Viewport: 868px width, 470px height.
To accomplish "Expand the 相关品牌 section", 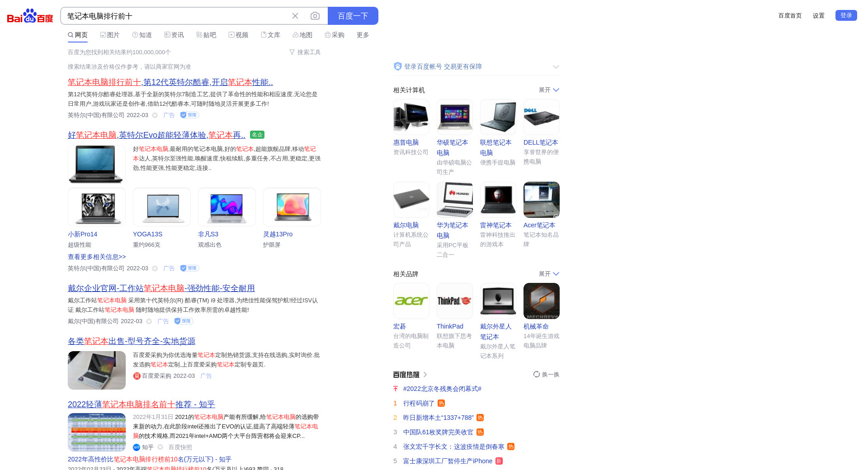I will tap(549, 274).
